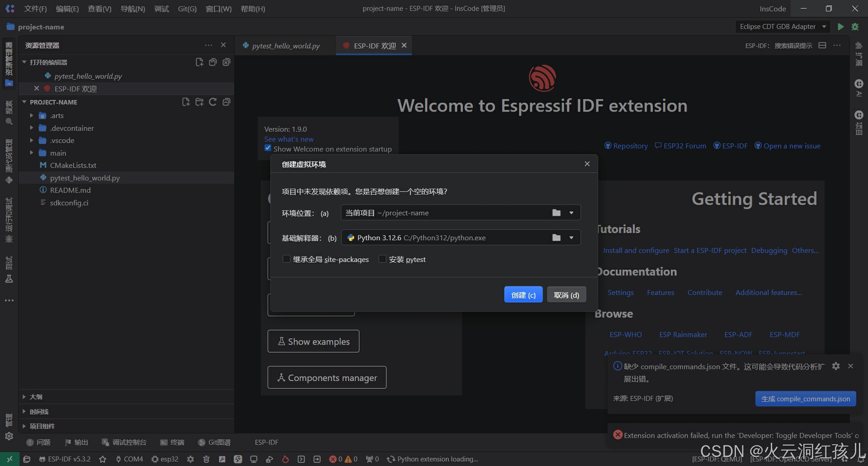
Task: Open the ESP-IDF terminal icon in status bar
Action: (301, 459)
